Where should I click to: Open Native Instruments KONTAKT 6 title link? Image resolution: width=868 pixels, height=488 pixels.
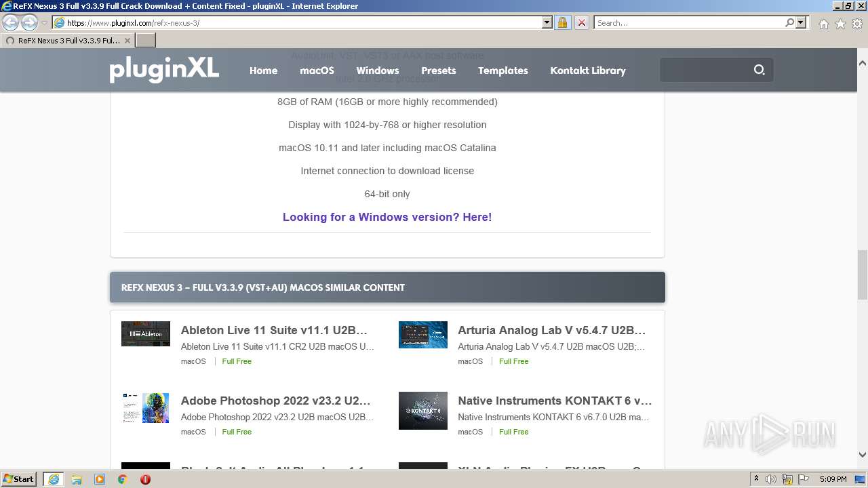555,401
